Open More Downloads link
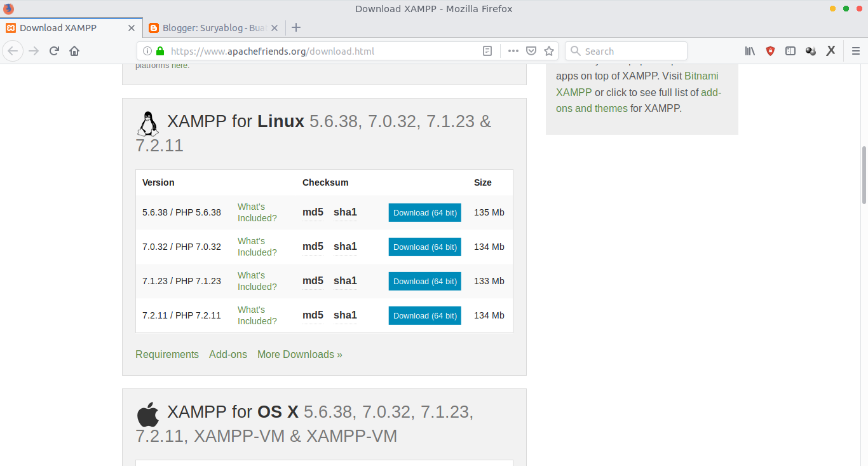This screenshot has width=868, height=466. pos(300,354)
